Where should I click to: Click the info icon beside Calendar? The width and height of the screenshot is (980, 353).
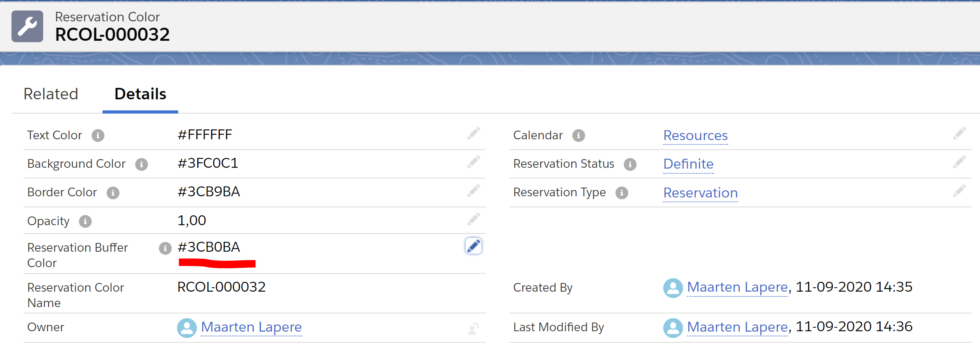pyautogui.click(x=578, y=136)
